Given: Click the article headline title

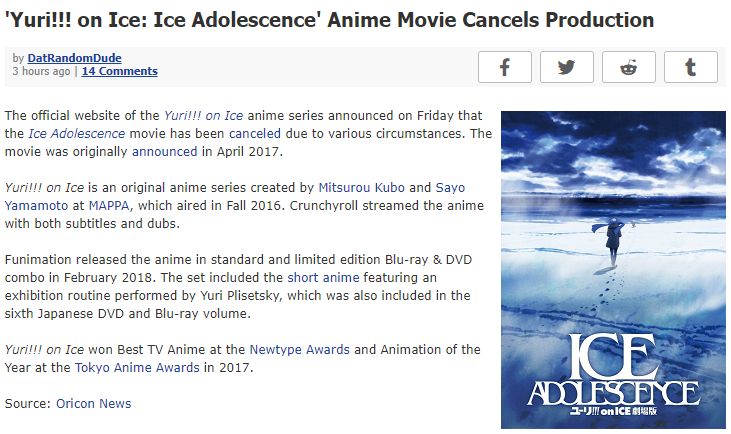Looking at the screenshot, I should coord(330,20).
